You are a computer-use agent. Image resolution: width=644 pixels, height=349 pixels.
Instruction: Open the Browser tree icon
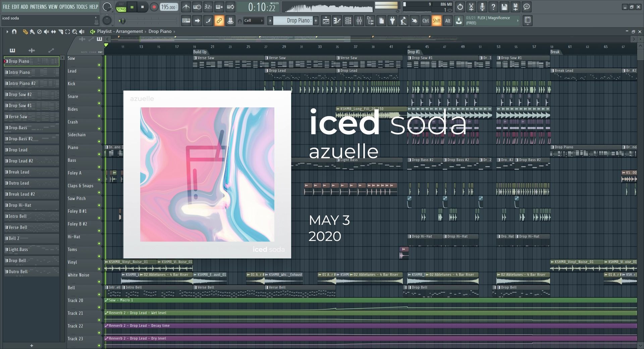click(370, 21)
